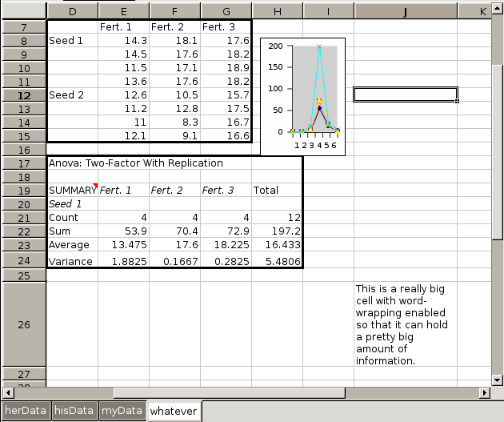Click the horizontal scrollbar right arrow
This screenshot has height=422, width=504.
(484, 392)
